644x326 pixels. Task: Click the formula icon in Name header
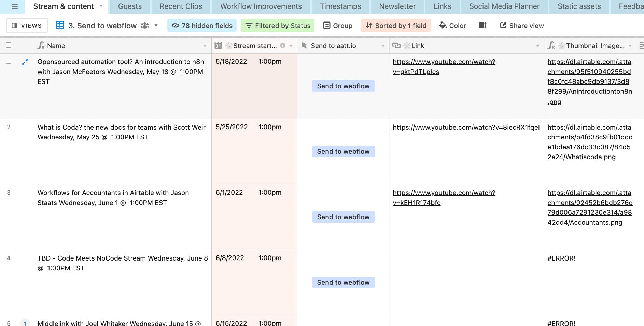point(41,45)
